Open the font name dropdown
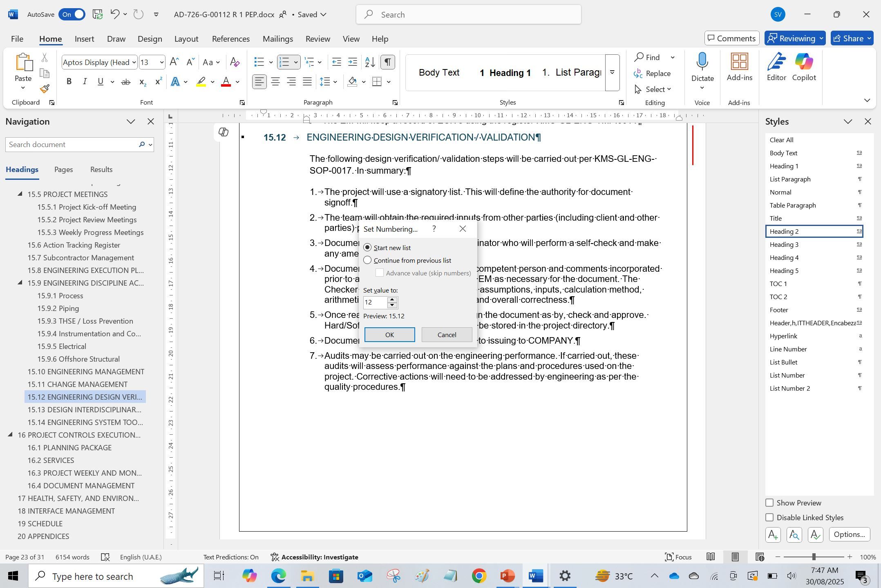Image resolution: width=881 pixels, height=588 pixels. (x=134, y=62)
